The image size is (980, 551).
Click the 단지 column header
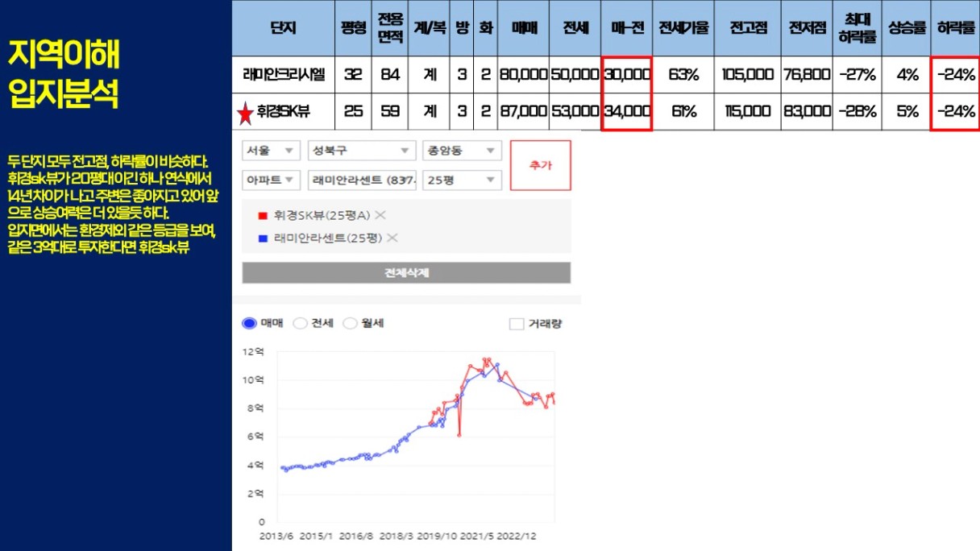point(284,28)
